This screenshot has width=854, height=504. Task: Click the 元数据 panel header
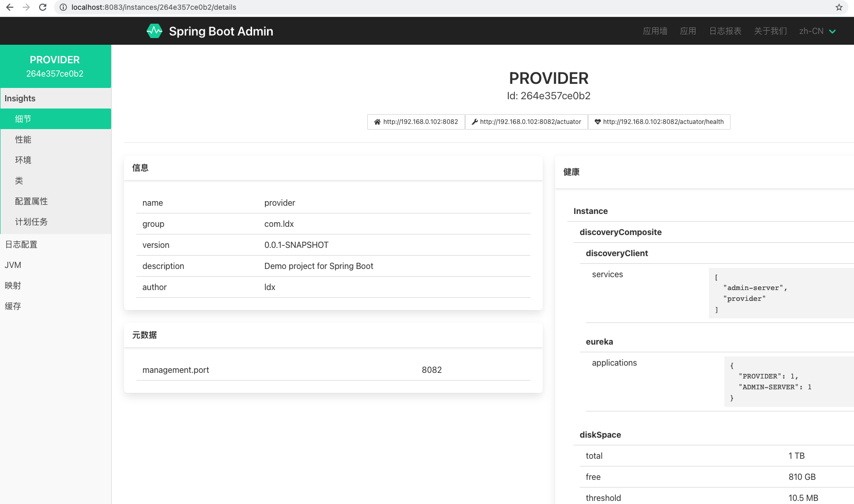[333, 335]
